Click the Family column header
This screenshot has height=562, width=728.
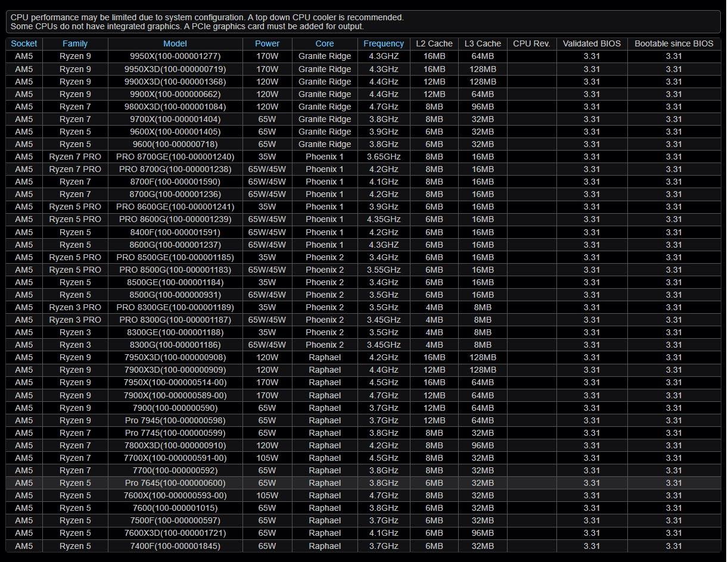click(x=75, y=43)
